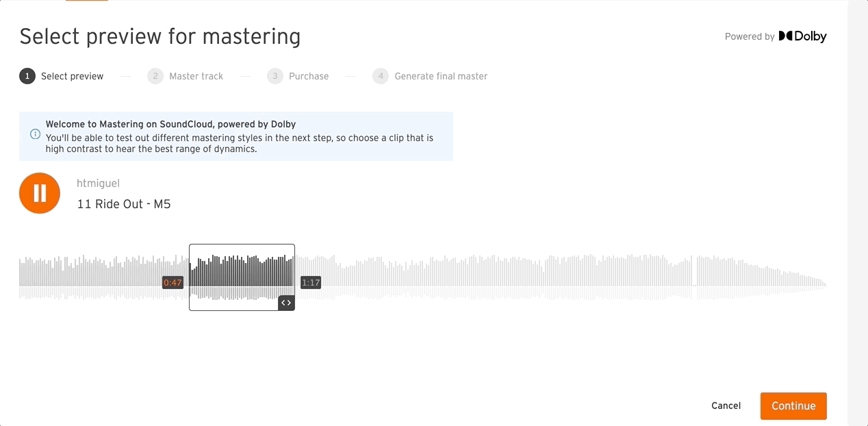Click the info icon in welcome banner
This screenshot has height=426, width=868.
coord(36,134)
